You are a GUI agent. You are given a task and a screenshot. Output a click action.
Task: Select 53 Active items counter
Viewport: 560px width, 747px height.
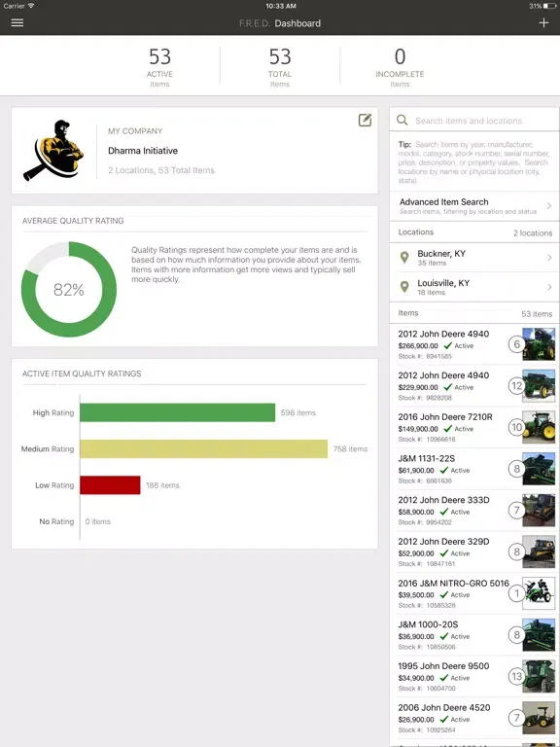tap(159, 67)
